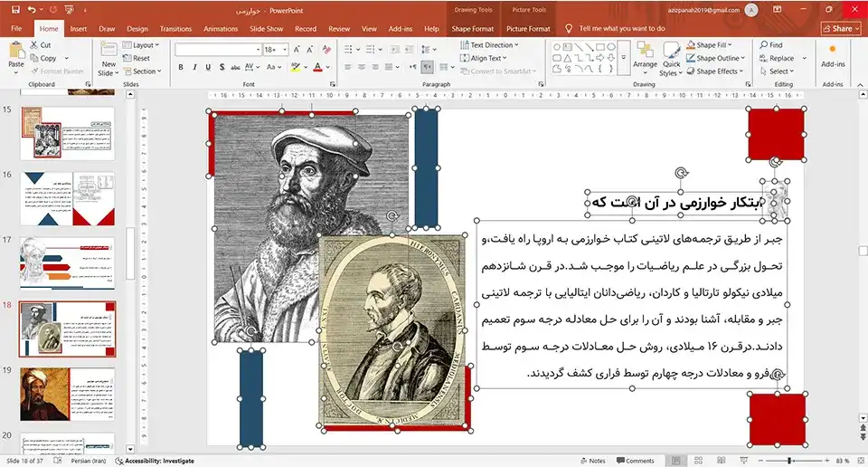This screenshot has width=868, height=467.
Task: Toggle left-to-right text direction button
Action: click(413, 67)
